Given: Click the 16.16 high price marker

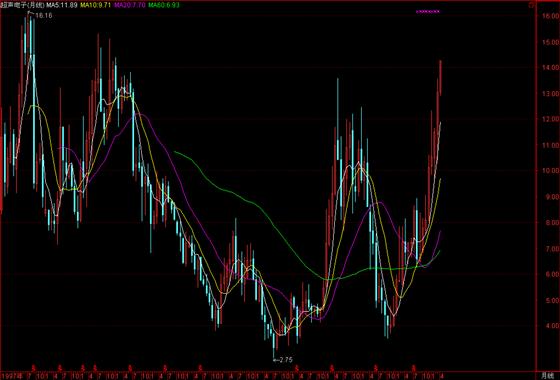Looking at the screenshot, I should pos(44,15).
